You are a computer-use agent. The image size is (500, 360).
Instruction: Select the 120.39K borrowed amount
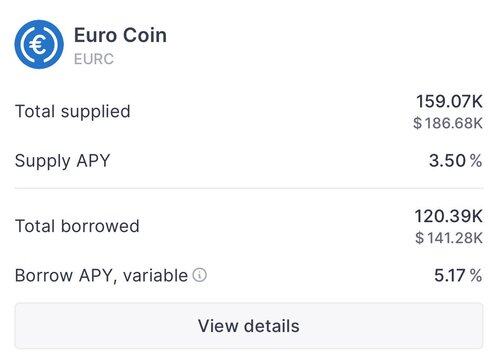tap(448, 216)
